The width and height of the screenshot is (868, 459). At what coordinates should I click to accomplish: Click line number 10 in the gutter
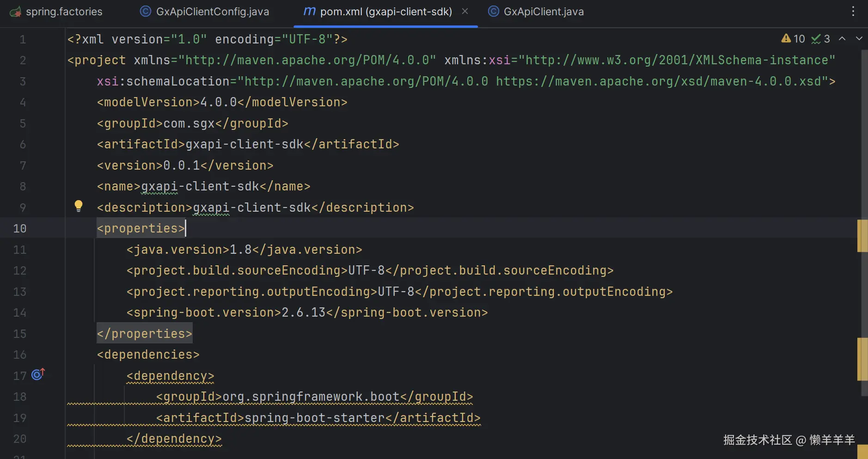[x=20, y=228]
